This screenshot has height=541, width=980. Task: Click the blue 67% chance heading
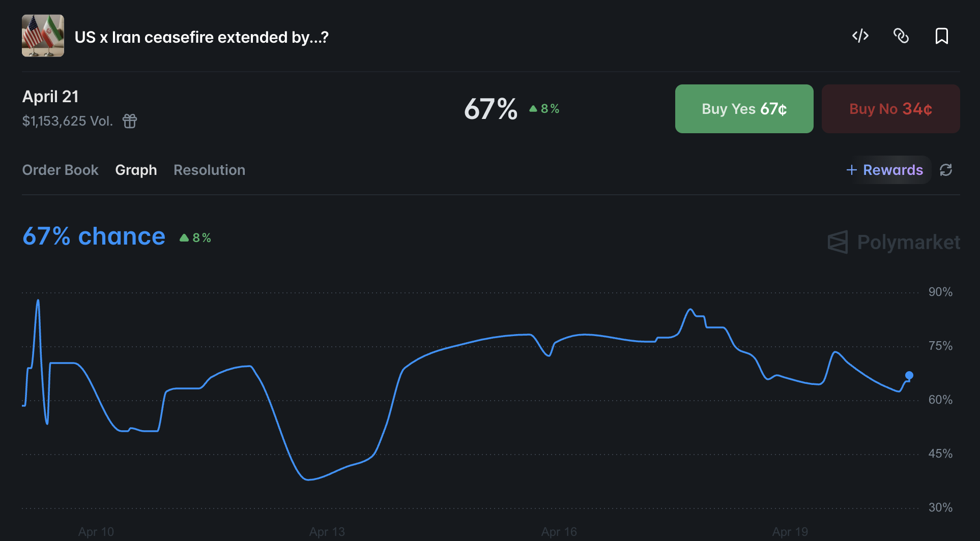94,236
